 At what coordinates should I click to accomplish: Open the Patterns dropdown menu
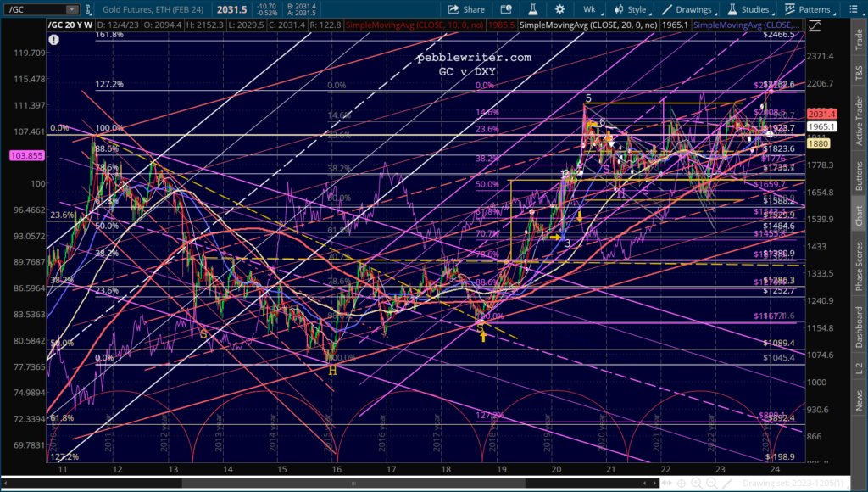(x=808, y=9)
